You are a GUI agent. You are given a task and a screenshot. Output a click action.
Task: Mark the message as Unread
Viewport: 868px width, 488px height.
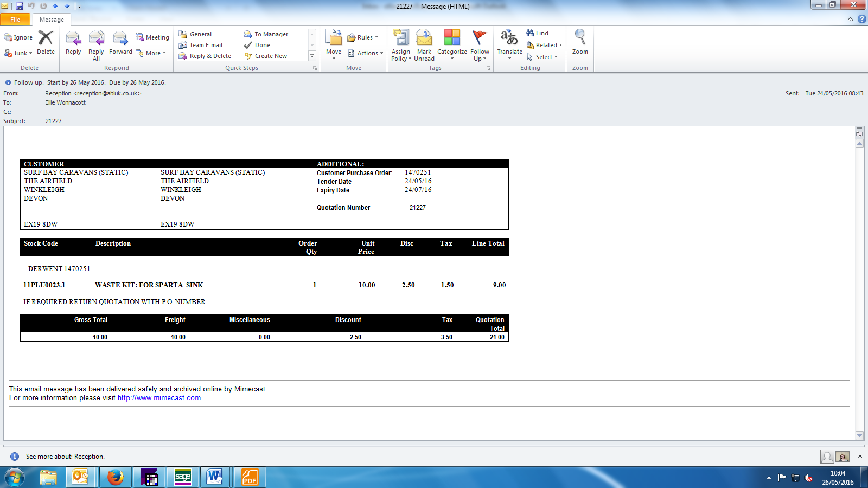424,46
